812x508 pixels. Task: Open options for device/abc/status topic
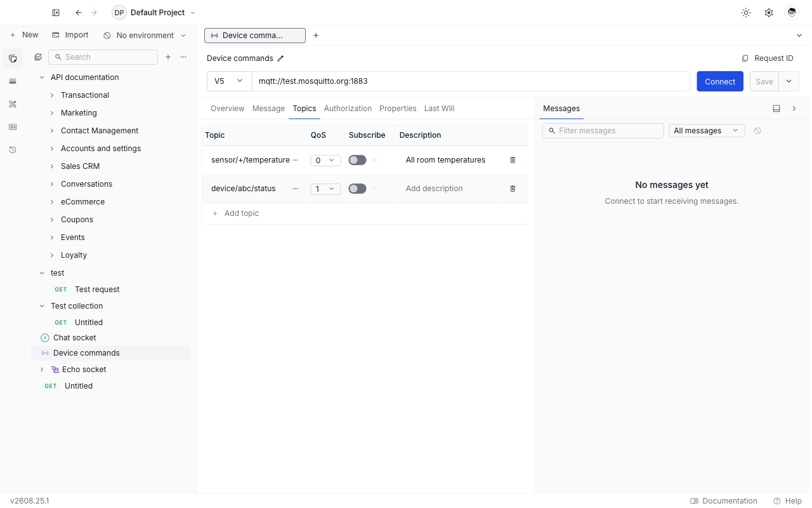(295, 189)
